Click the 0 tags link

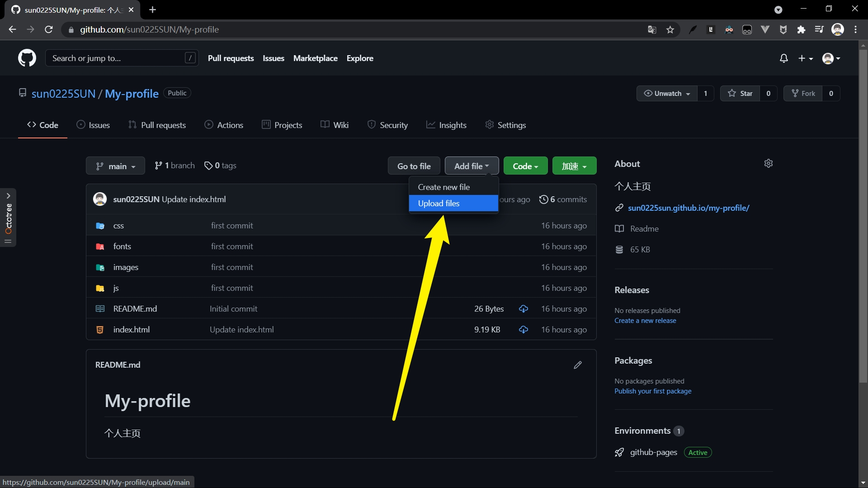[220, 166]
